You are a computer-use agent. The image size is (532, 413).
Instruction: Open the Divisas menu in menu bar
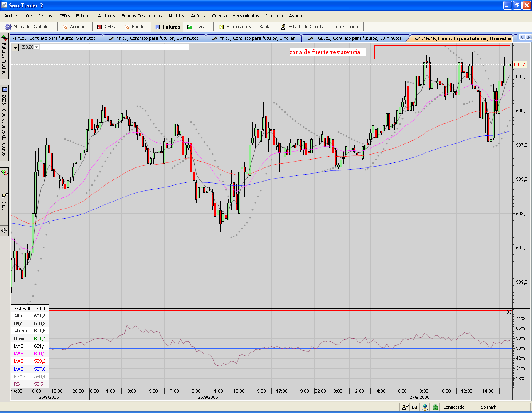pos(45,16)
